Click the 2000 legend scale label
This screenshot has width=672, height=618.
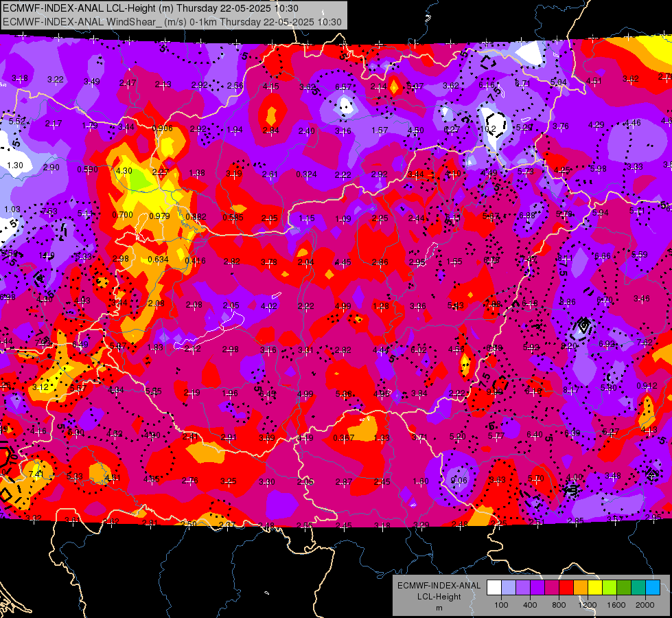tap(645, 605)
